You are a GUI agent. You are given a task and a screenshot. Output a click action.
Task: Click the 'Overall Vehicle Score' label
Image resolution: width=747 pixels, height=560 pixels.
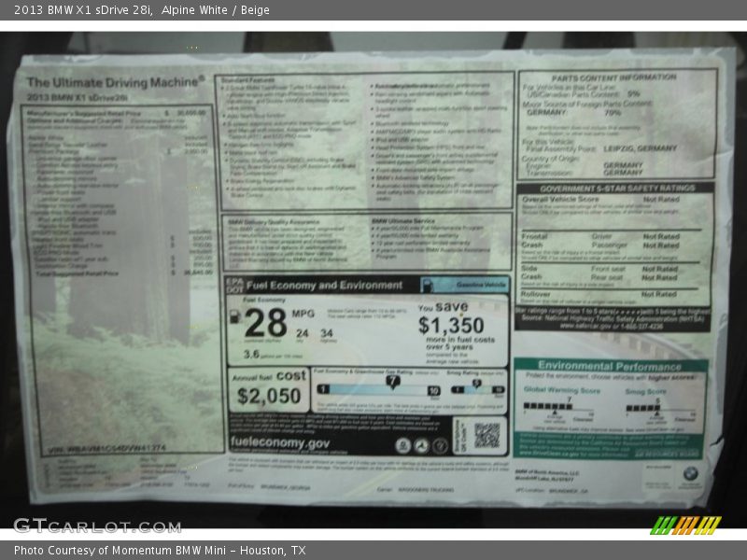coord(560,199)
